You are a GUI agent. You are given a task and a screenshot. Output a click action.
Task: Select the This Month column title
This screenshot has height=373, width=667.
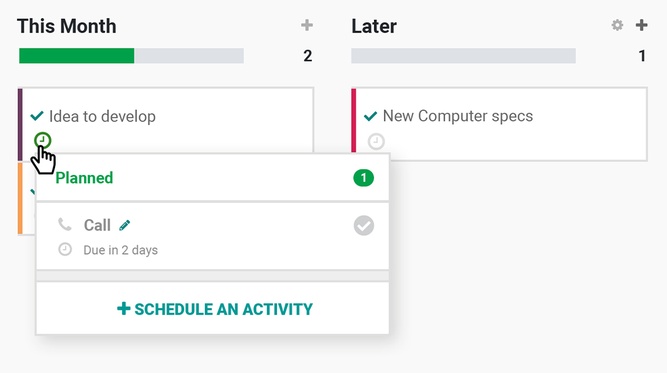[67, 26]
